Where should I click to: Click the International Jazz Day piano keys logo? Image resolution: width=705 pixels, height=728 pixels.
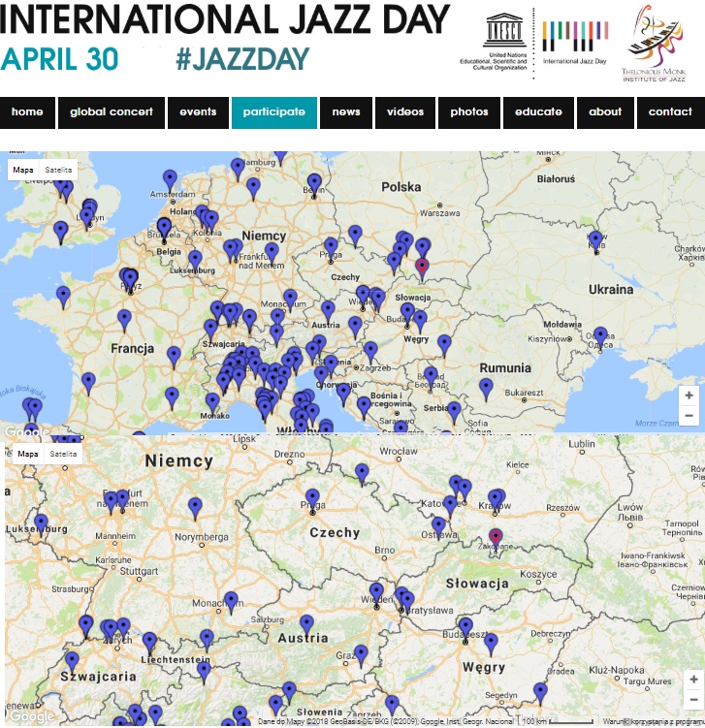(575, 39)
